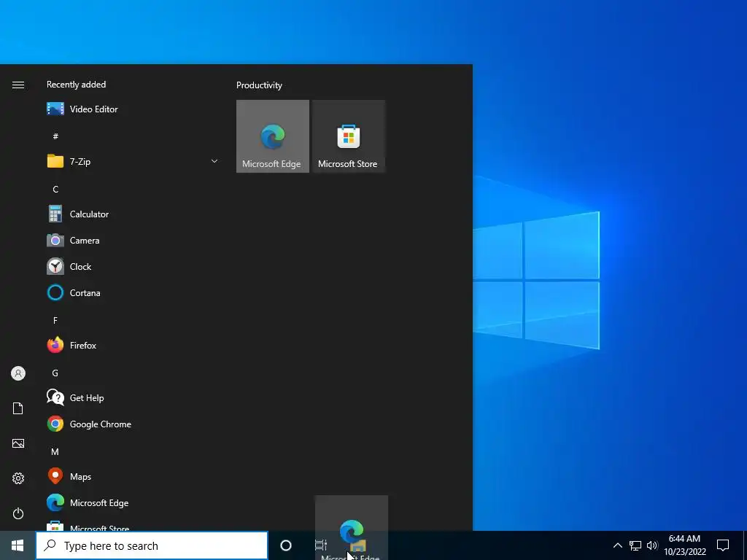The image size is (747, 560).
Task: Open the Documents shortcut icon
Action: (18, 408)
